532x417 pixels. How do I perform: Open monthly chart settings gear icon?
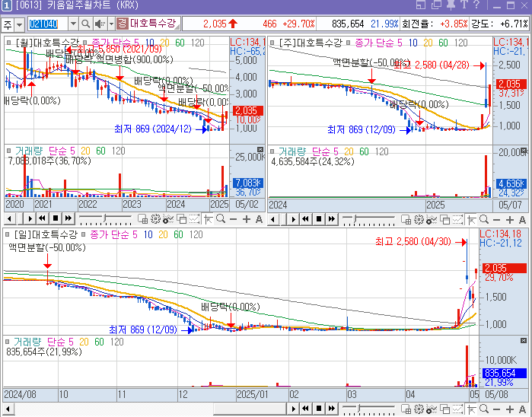pos(155,219)
